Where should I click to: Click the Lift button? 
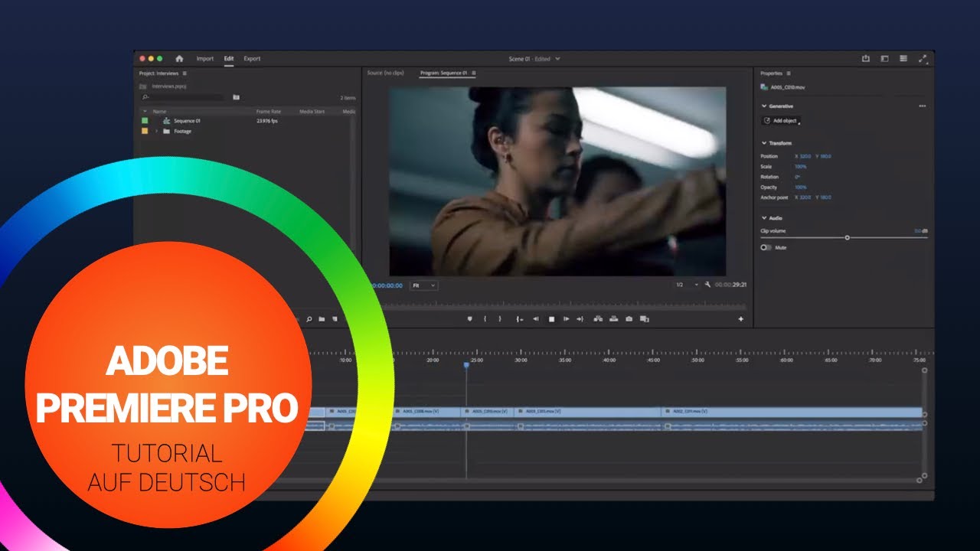coord(598,319)
